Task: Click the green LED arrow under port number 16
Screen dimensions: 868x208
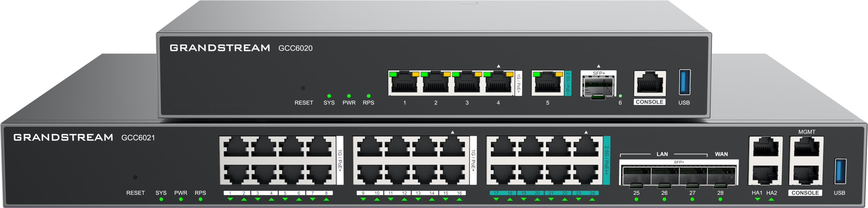Action: click(x=459, y=199)
